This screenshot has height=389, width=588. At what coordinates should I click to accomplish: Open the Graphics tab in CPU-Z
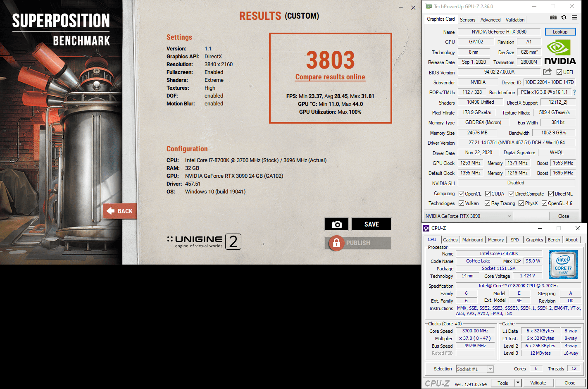pos(534,240)
